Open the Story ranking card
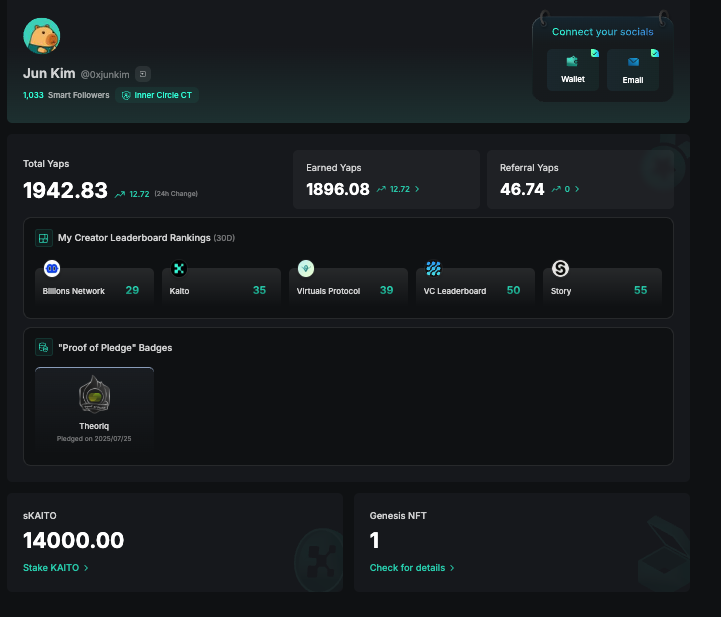 (602, 286)
